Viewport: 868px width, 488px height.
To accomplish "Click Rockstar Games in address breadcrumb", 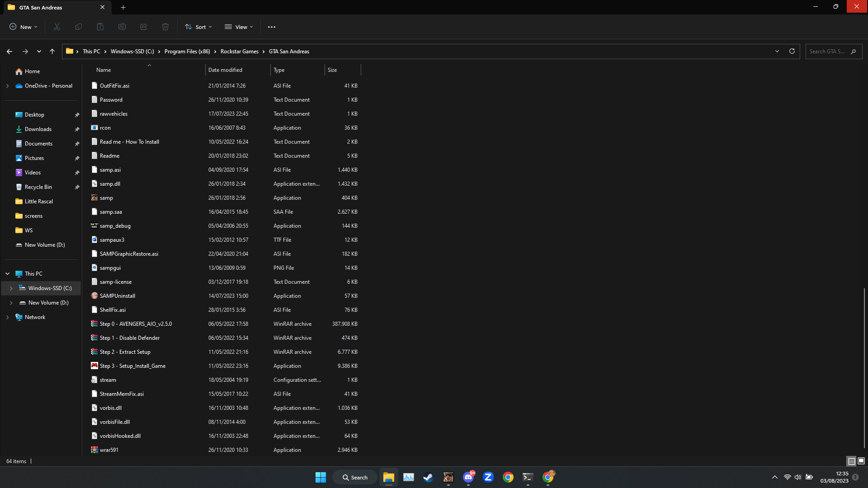I will click(x=239, y=52).
